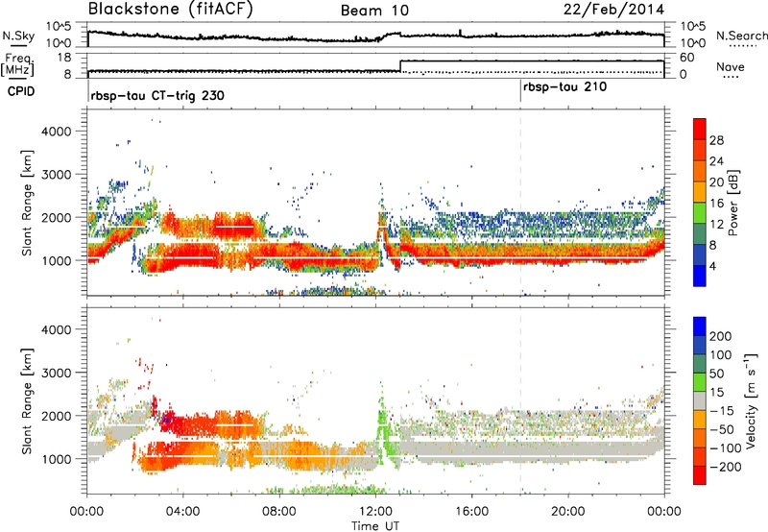The height and width of the screenshot is (532, 768).
Task: Click the green velocity spike near 12:00
Action: [382, 422]
